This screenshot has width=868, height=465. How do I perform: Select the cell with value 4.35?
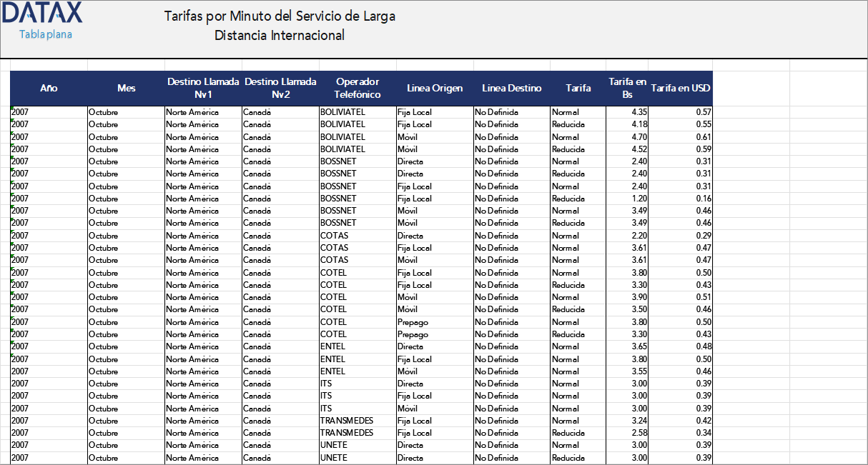point(627,112)
